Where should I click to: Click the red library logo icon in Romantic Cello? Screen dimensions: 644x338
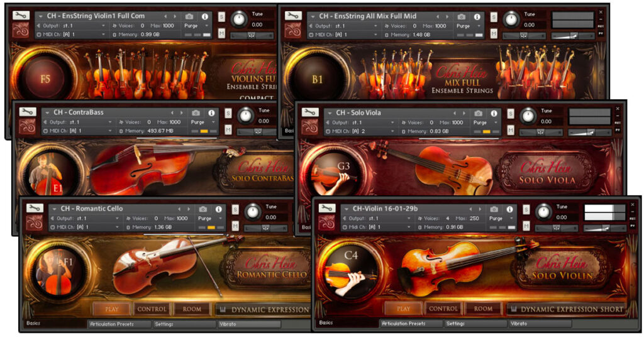point(35,223)
